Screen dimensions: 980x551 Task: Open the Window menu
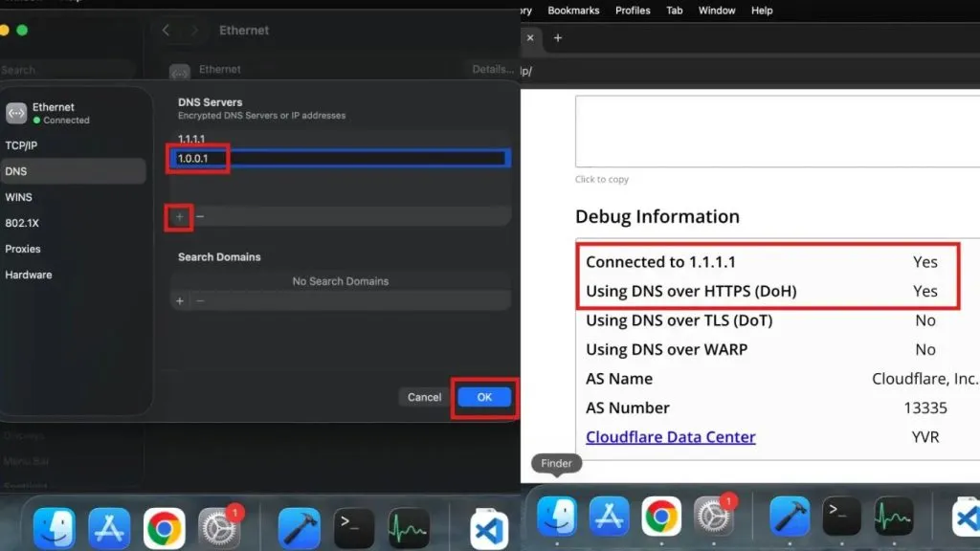717,11
